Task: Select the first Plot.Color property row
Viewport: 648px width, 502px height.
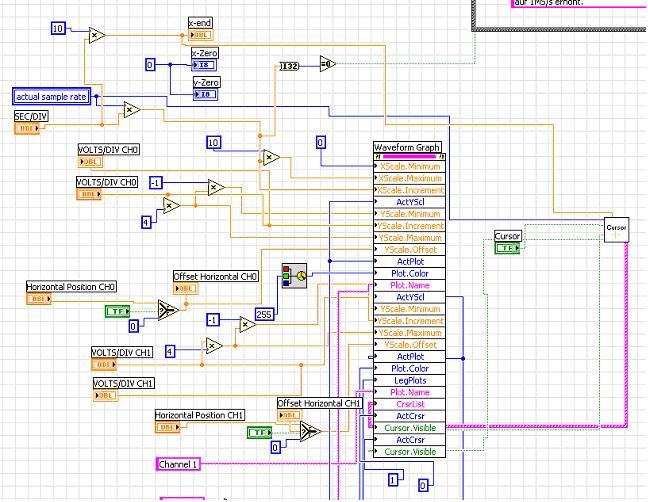Action: click(410, 274)
